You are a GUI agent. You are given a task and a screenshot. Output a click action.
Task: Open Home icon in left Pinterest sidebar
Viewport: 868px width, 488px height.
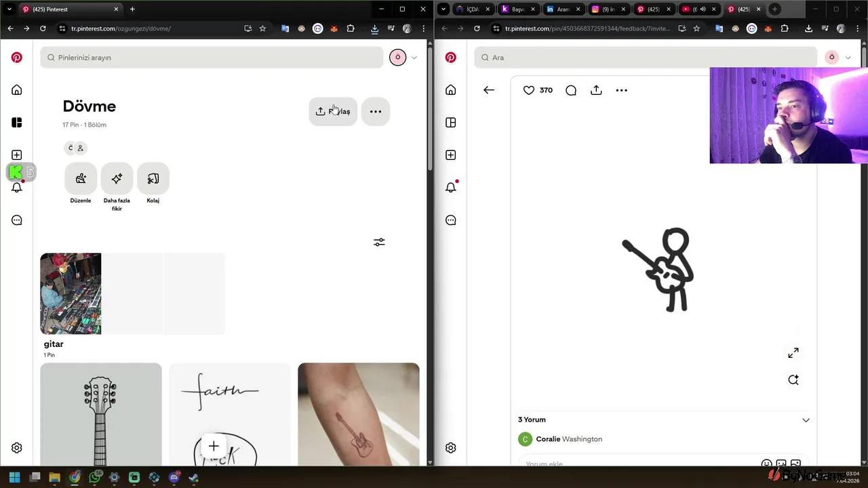[x=17, y=90]
